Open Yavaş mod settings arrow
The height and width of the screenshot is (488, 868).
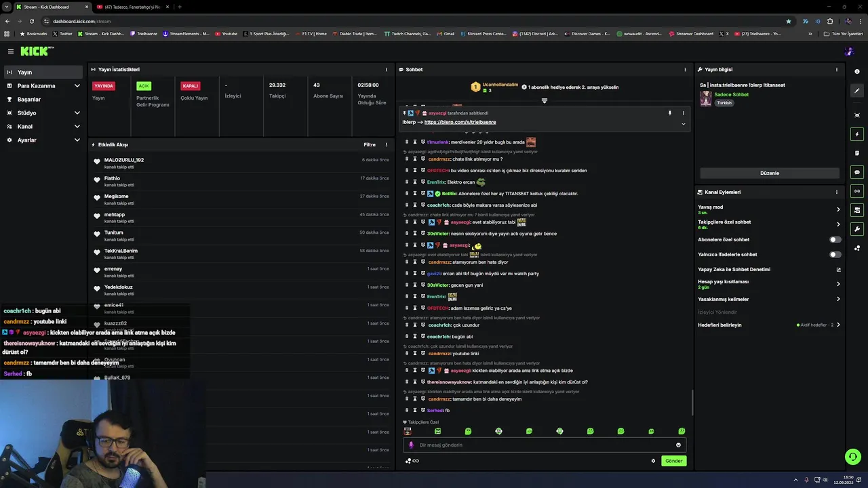838,209
